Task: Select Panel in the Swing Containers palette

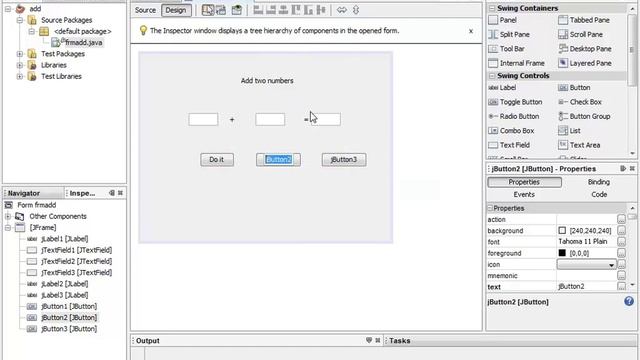Action: pos(503,20)
